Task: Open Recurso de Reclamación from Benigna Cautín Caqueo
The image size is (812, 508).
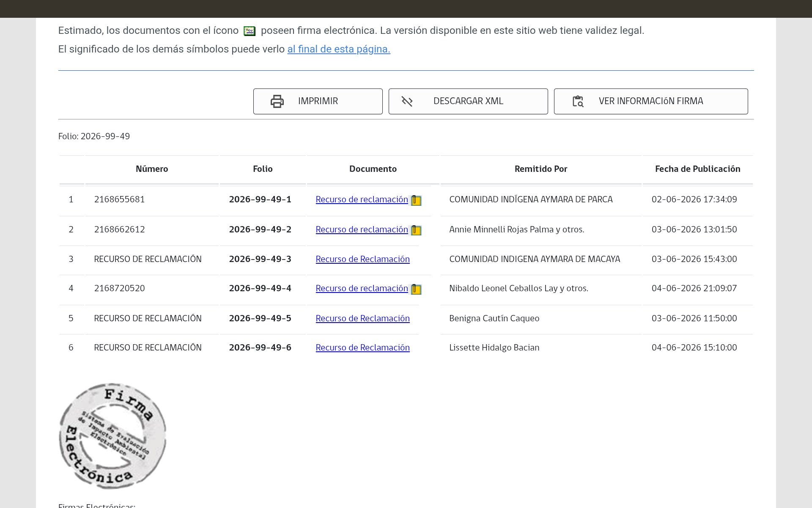Action: tap(363, 318)
